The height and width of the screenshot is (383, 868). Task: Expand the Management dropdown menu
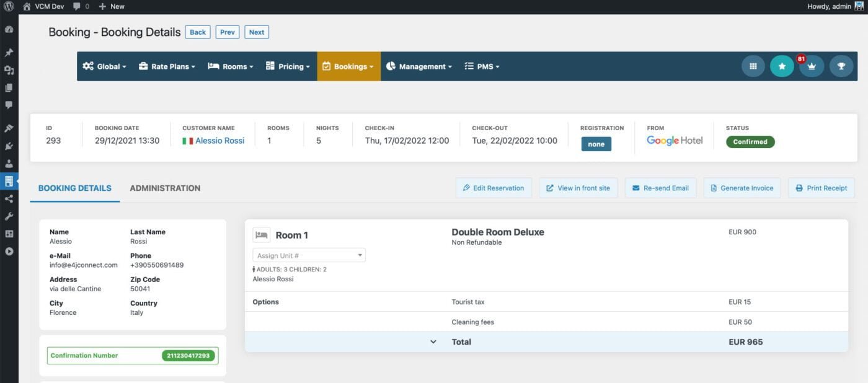(x=418, y=66)
